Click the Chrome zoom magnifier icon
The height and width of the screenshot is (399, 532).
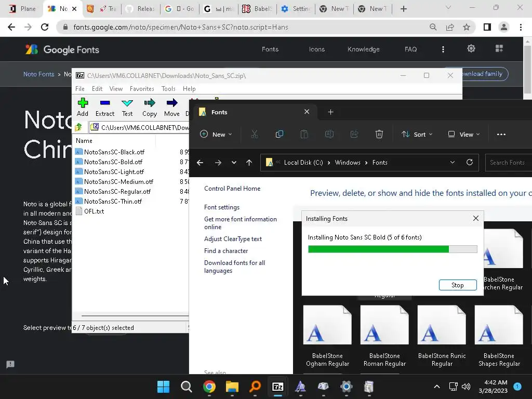(433, 27)
